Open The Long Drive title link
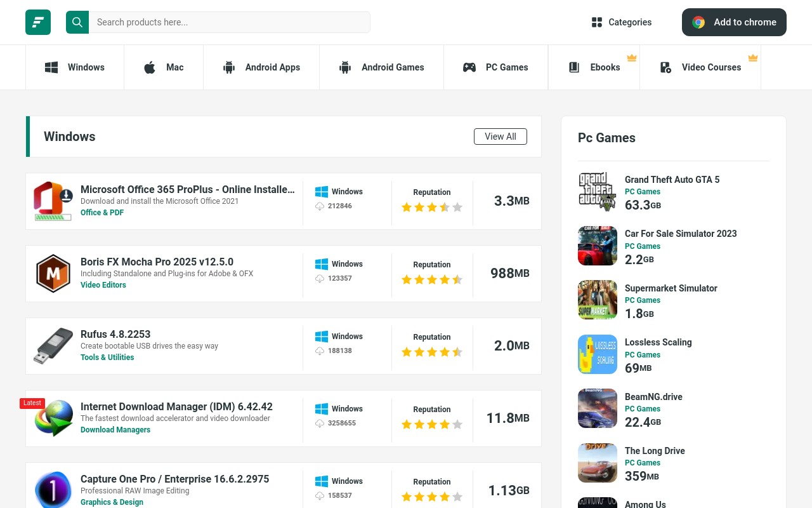Image resolution: width=812 pixels, height=508 pixels. pyautogui.click(x=655, y=451)
